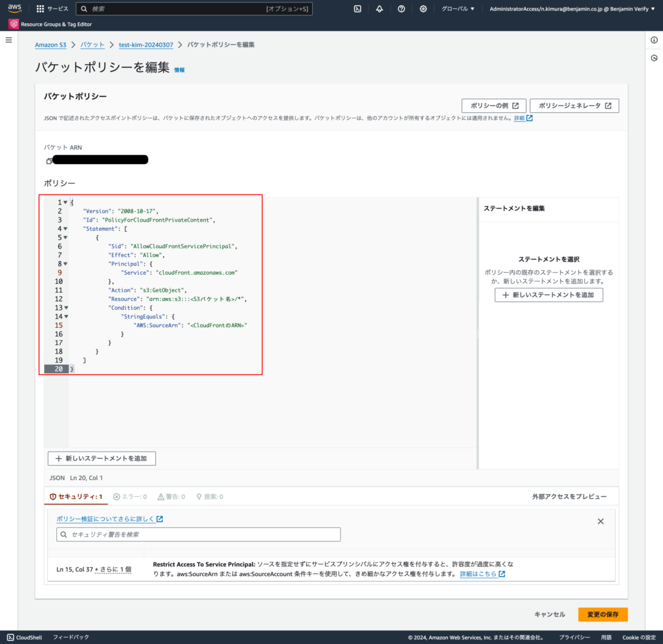Click 新しいステートメントを追加 in right panel
The height and width of the screenshot is (644, 663).
point(548,295)
